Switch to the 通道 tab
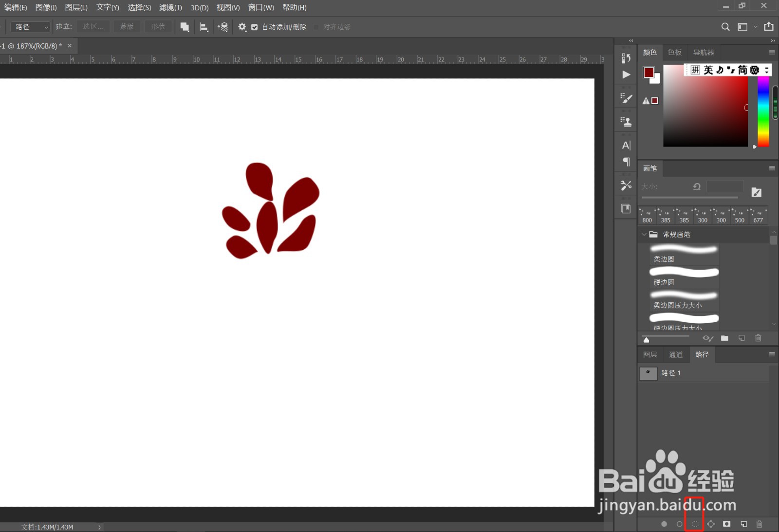779x532 pixels. tap(676, 354)
